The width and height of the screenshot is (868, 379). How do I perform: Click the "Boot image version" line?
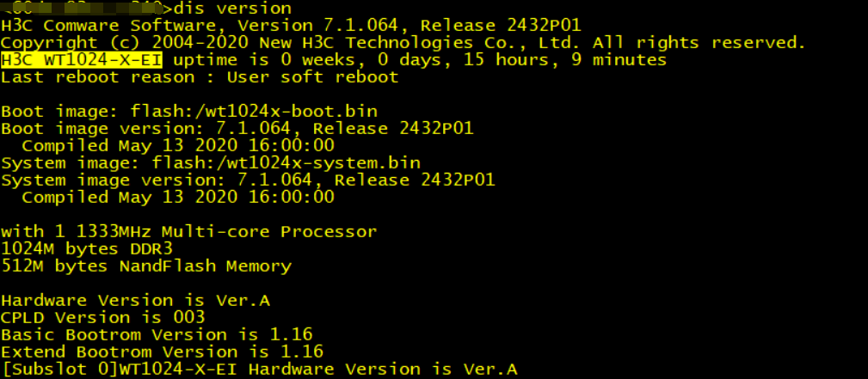[x=237, y=128]
